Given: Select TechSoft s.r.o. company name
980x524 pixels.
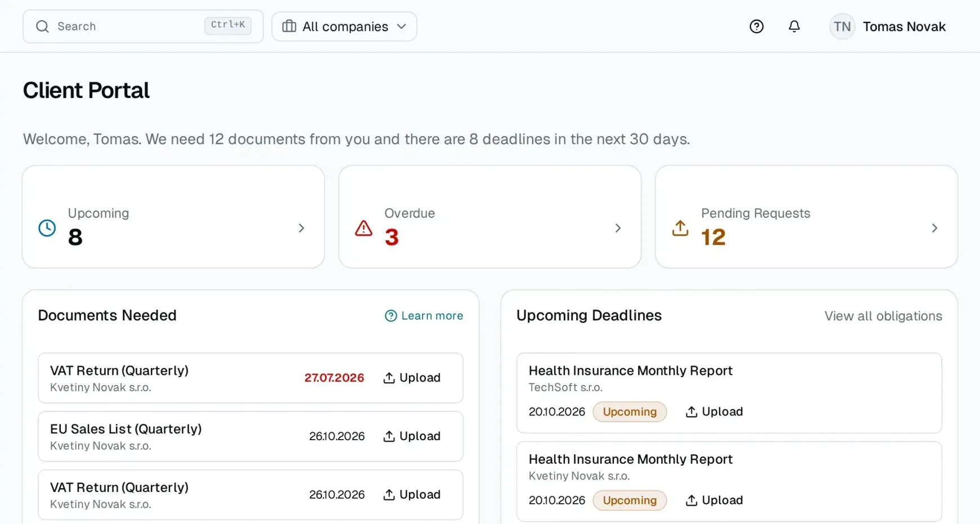Looking at the screenshot, I should coord(565,387).
